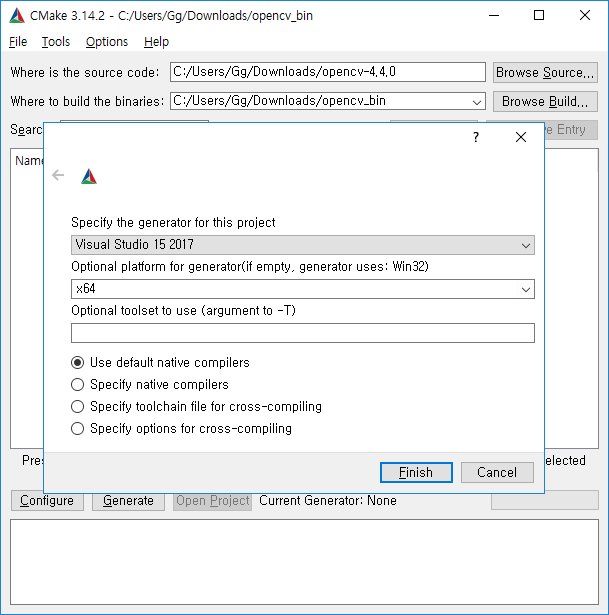Image resolution: width=609 pixels, height=615 pixels.
Task: Click Browse Source button
Action: (x=545, y=73)
